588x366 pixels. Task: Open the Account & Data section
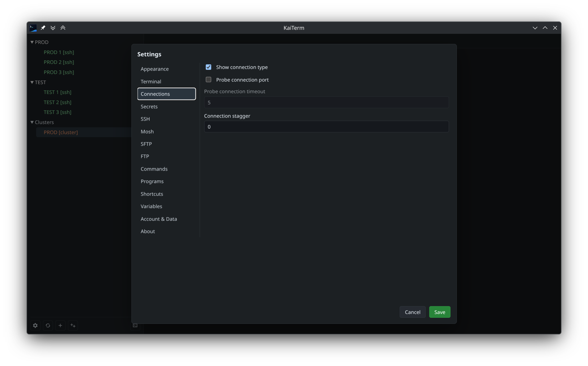click(x=167, y=219)
